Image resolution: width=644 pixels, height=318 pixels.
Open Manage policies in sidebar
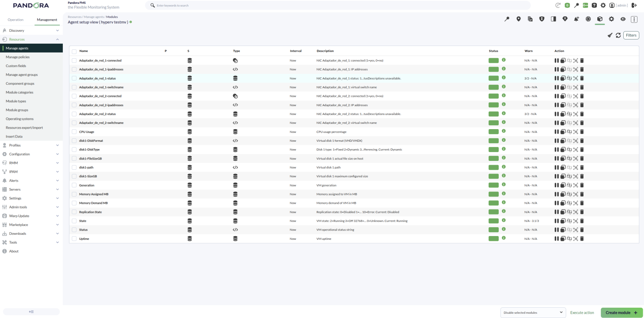[x=18, y=57]
